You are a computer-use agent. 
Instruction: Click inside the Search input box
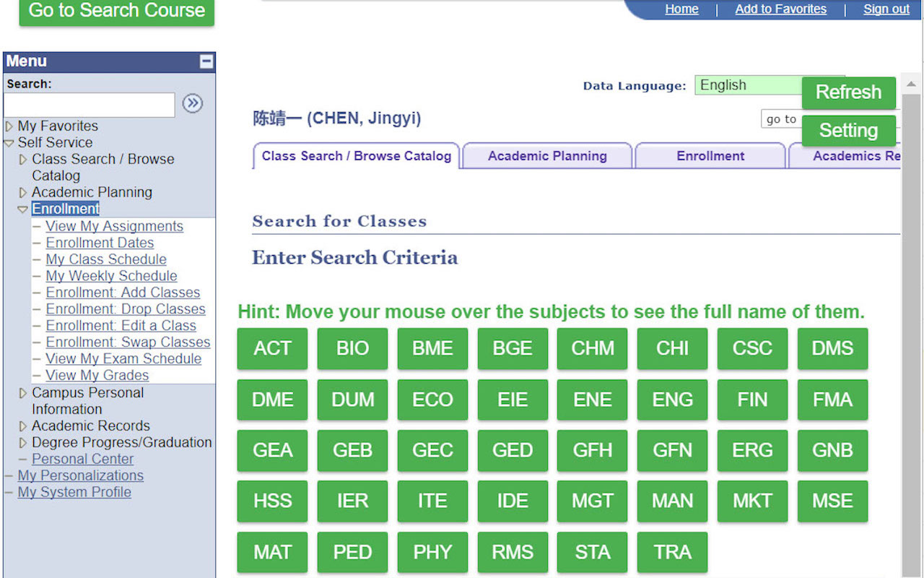[x=90, y=105]
